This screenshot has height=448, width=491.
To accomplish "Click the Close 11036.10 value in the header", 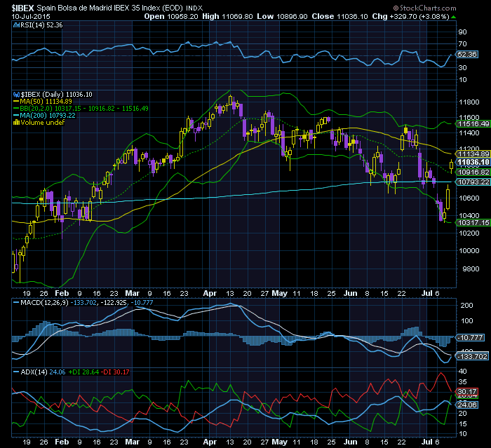I will (339, 17).
